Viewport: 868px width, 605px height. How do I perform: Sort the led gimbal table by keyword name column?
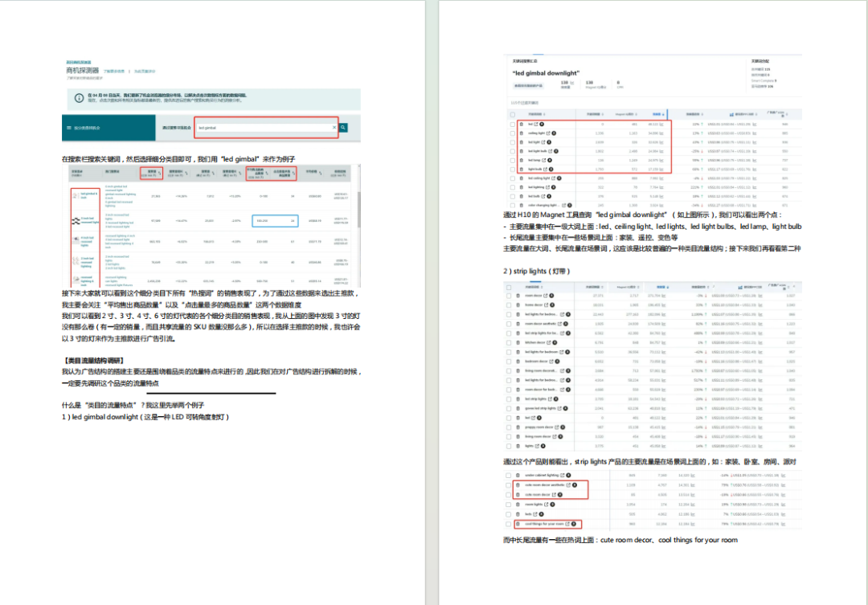coord(536,115)
